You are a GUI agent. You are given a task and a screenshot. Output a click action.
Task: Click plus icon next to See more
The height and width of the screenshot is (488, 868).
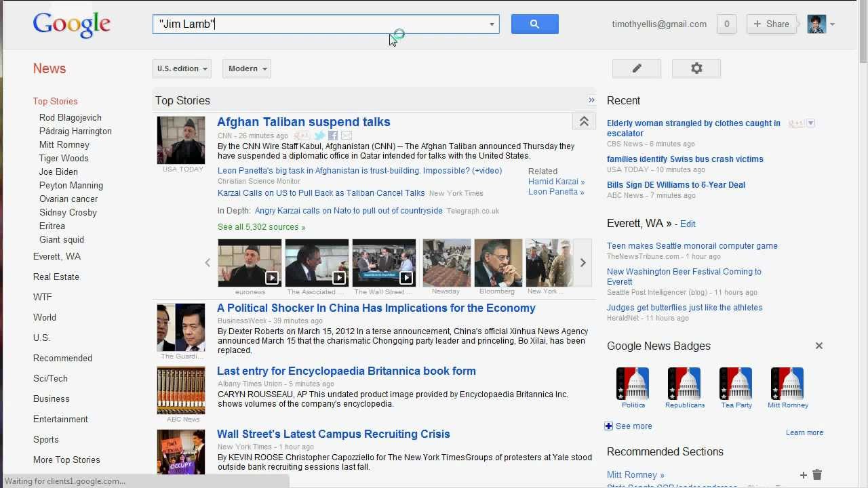click(x=609, y=426)
